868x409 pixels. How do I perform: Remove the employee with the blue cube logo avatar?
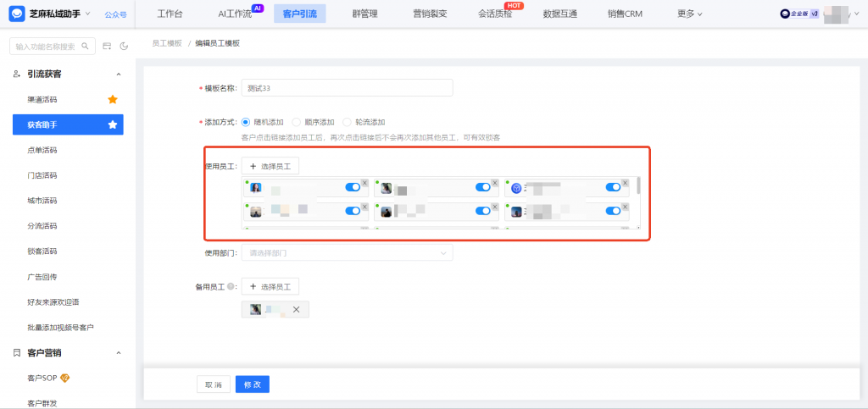coord(625,182)
